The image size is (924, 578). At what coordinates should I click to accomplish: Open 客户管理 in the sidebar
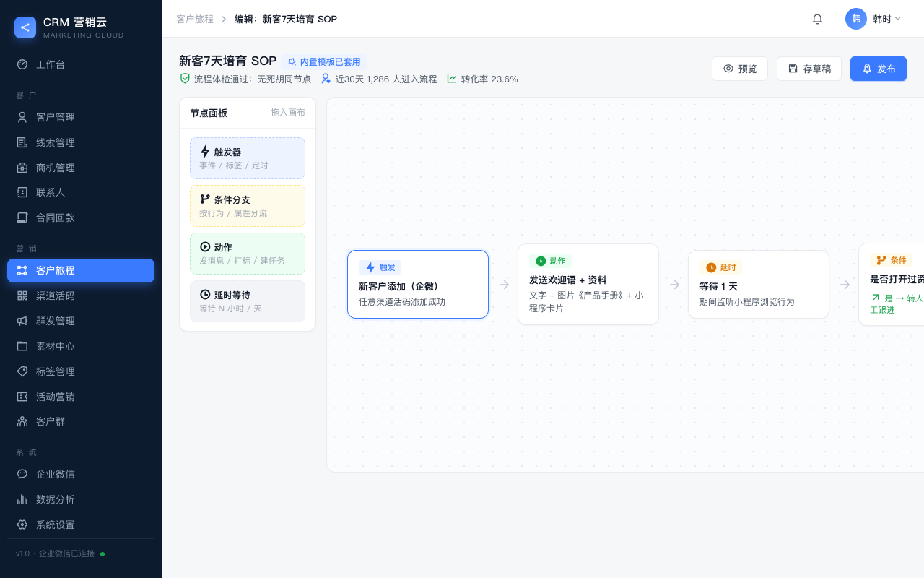(x=81, y=117)
